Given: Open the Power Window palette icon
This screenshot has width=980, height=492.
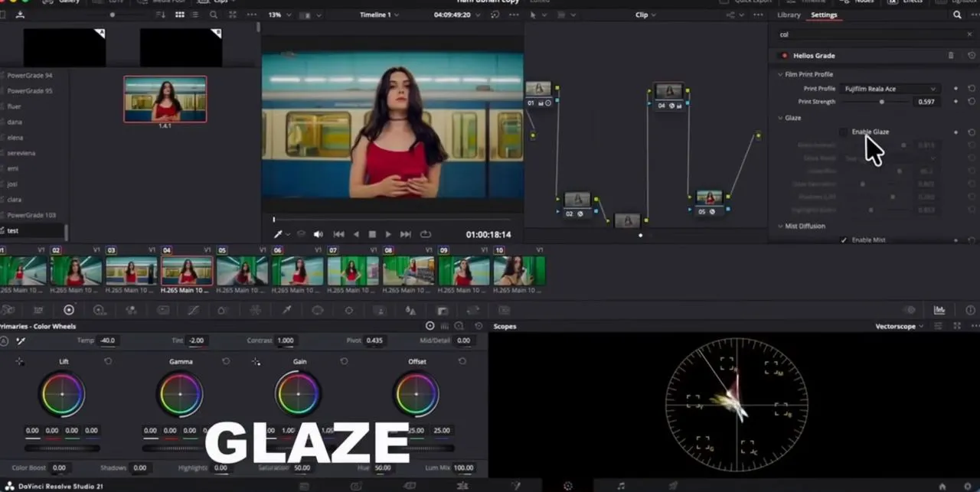Looking at the screenshot, I should pyautogui.click(x=318, y=310).
